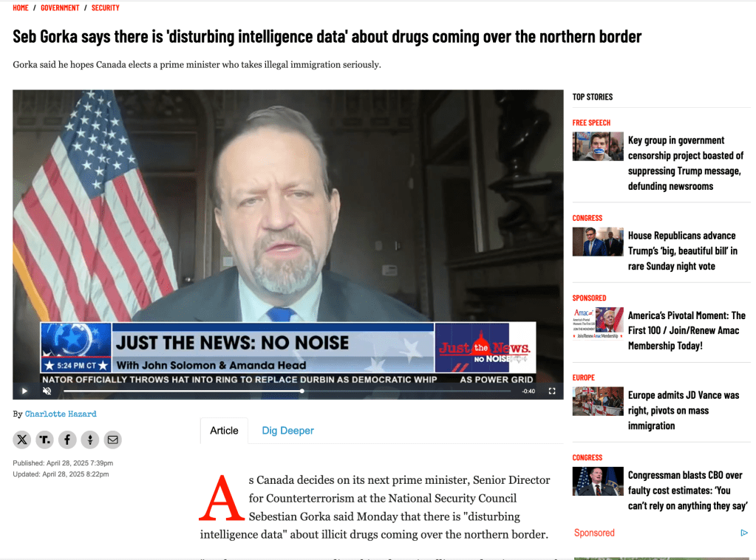Viewport: 756px width, 560px height.
Task: Open the Security breadcrumb category
Action: tap(106, 7)
